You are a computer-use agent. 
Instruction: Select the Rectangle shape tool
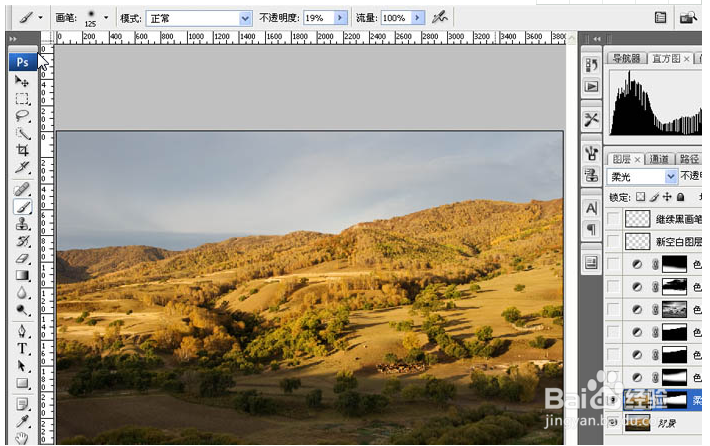(22, 383)
